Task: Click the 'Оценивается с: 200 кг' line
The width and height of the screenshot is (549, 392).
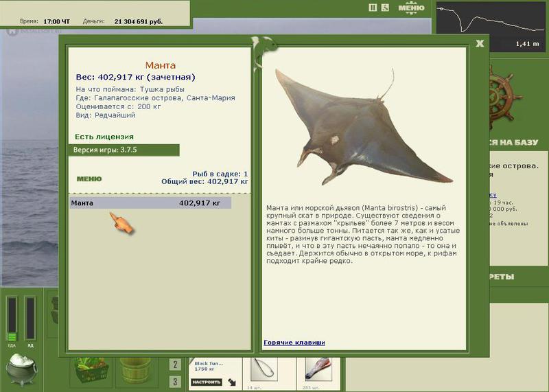Action: coord(118,106)
